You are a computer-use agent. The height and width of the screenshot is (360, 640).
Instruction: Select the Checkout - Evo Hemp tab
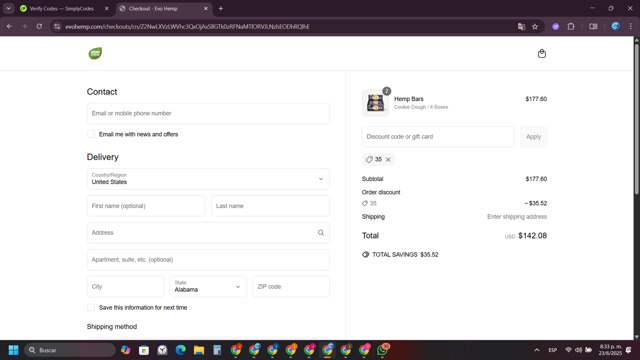(x=163, y=9)
